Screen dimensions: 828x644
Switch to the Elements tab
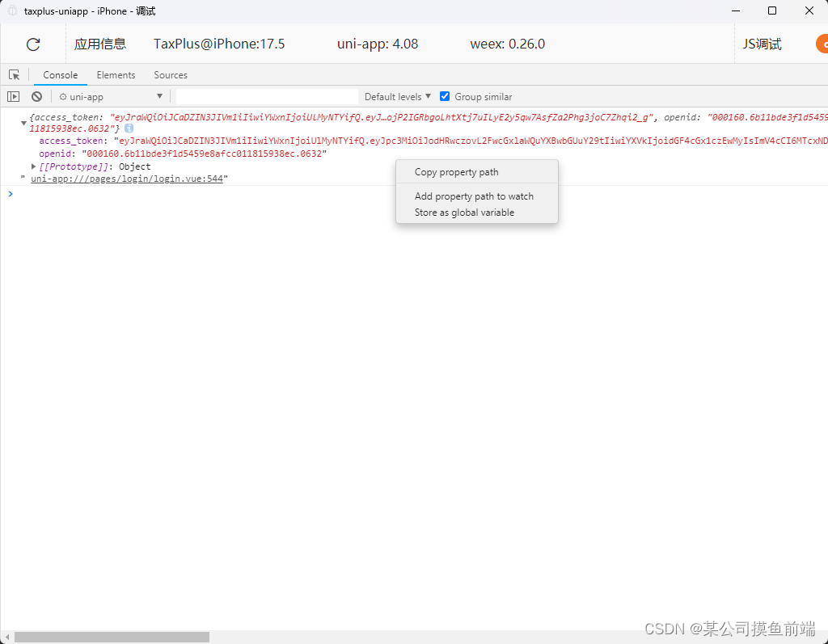[116, 74]
